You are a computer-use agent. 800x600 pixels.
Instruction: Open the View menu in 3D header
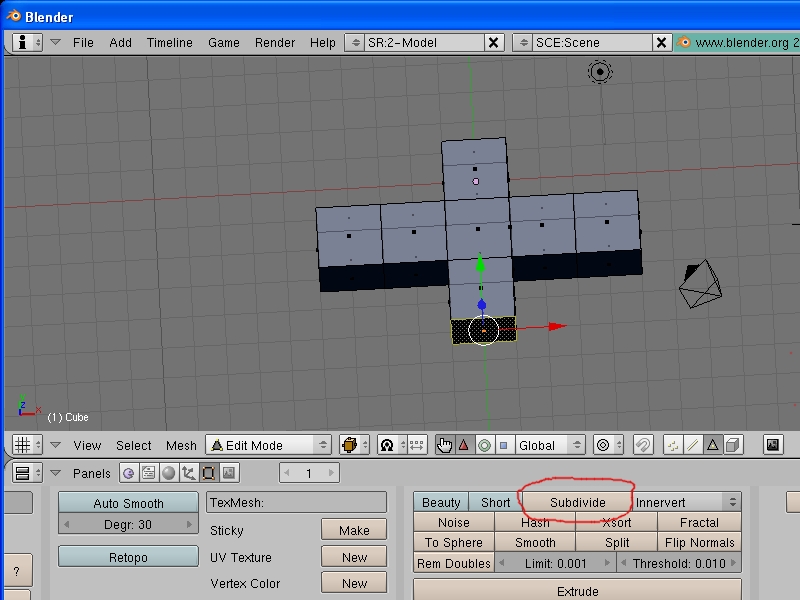[x=87, y=445]
